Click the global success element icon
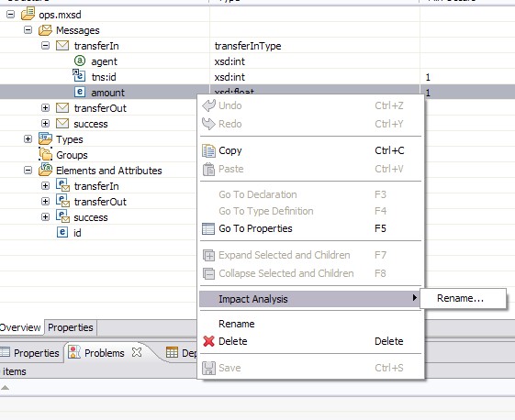515x420 pixels. [62, 216]
